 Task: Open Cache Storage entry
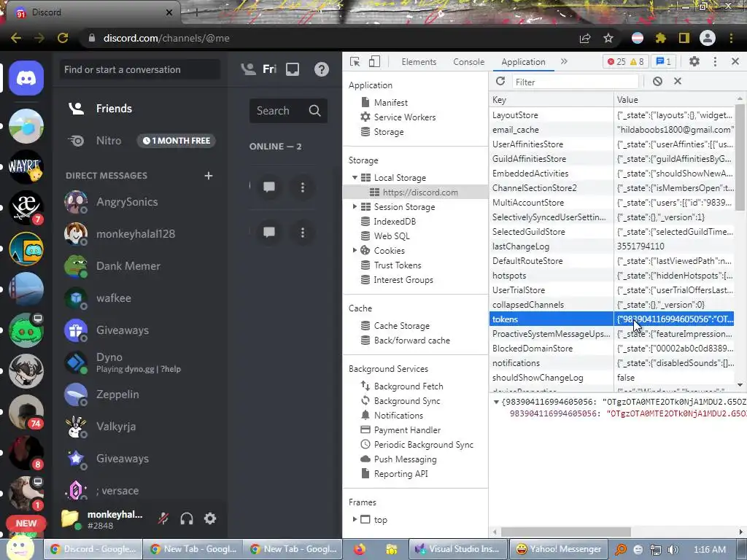coord(402,326)
